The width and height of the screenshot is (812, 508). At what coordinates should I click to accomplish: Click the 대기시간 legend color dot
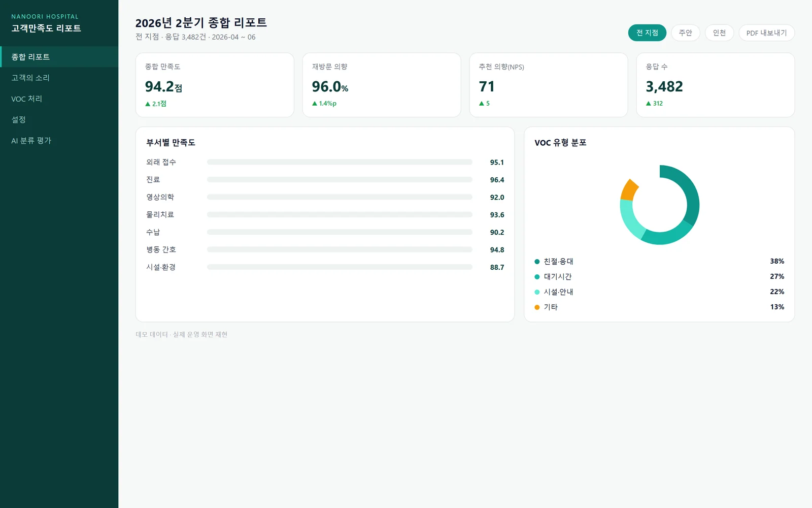[537, 277]
